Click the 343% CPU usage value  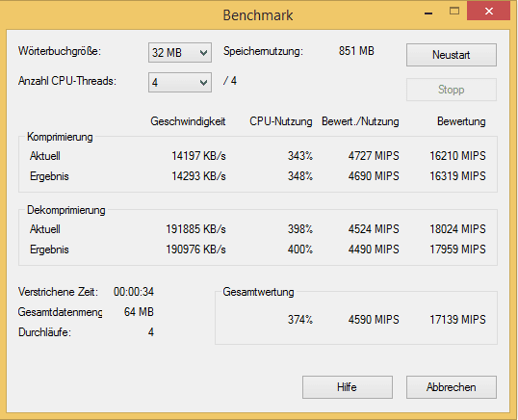point(300,156)
